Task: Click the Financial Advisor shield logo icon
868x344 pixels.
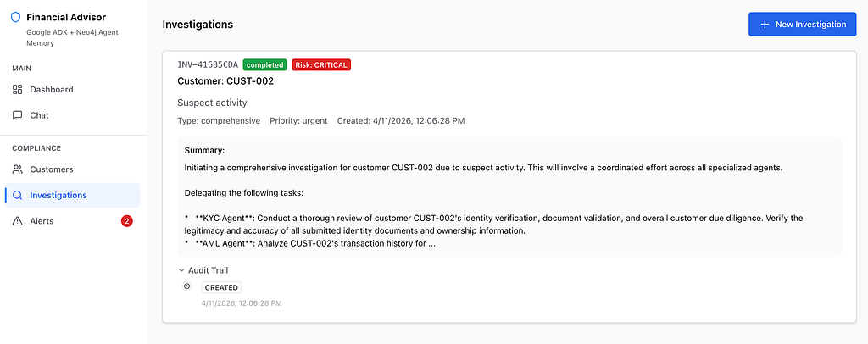Action: [16, 18]
